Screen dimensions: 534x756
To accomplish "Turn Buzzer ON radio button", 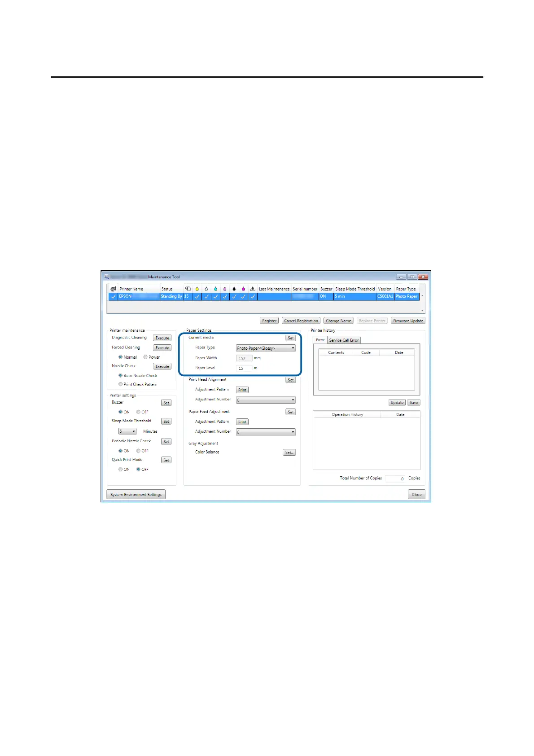I will coord(120,412).
